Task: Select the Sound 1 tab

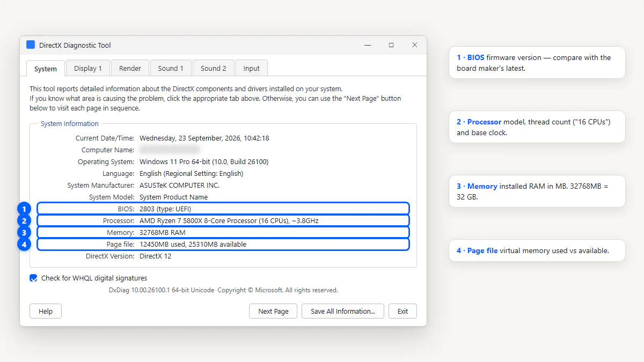Action: (x=171, y=68)
